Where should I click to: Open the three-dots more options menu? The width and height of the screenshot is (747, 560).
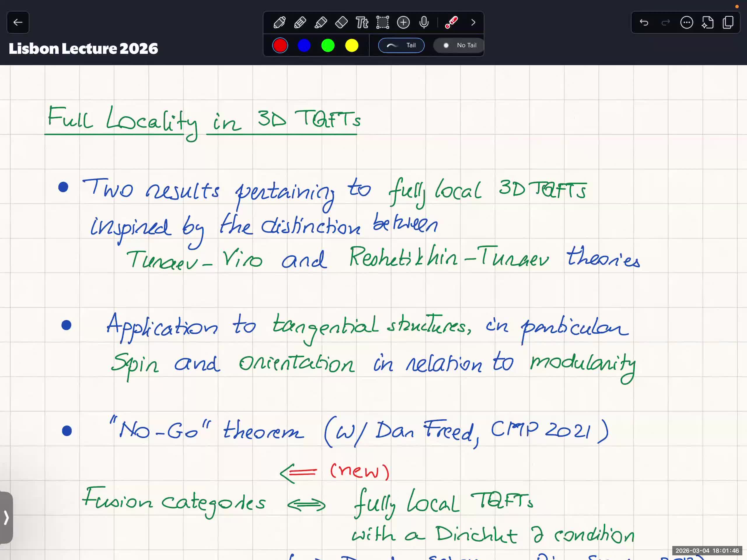(x=687, y=23)
